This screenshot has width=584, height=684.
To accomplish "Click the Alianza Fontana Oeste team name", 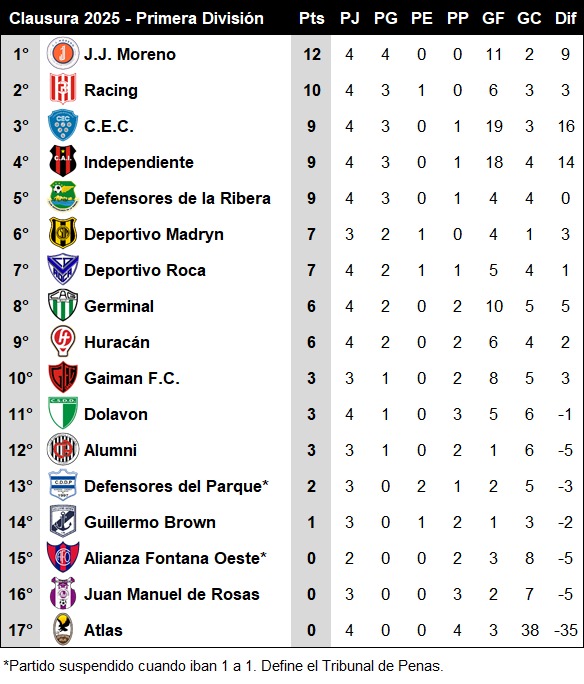I will click(x=175, y=558).
